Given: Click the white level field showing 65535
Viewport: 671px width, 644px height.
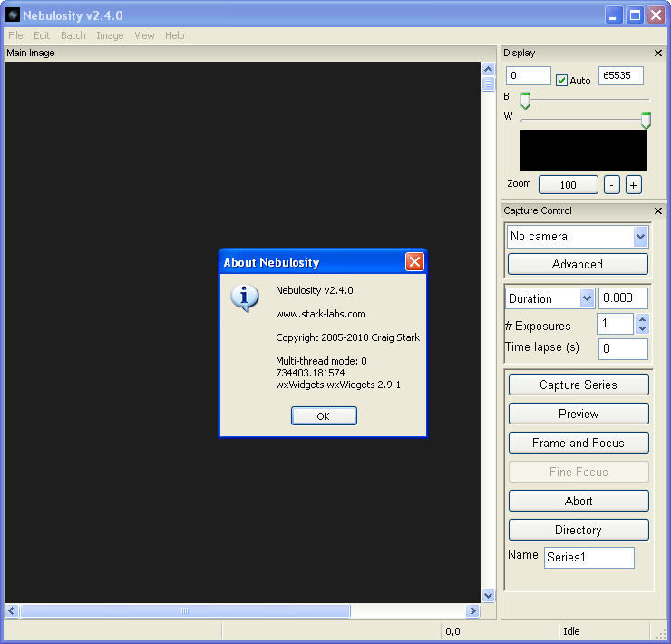Looking at the screenshot, I should coord(621,76).
